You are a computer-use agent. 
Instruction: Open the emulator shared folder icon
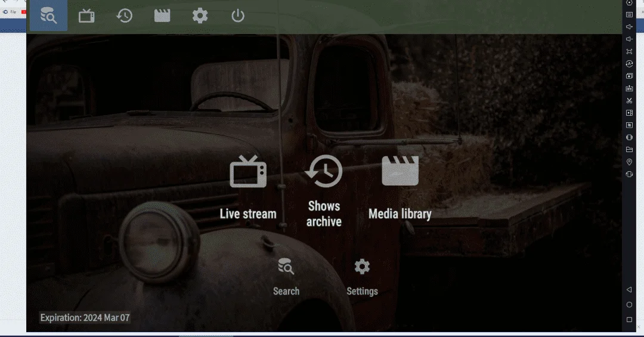pyautogui.click(x=629, y=150)
